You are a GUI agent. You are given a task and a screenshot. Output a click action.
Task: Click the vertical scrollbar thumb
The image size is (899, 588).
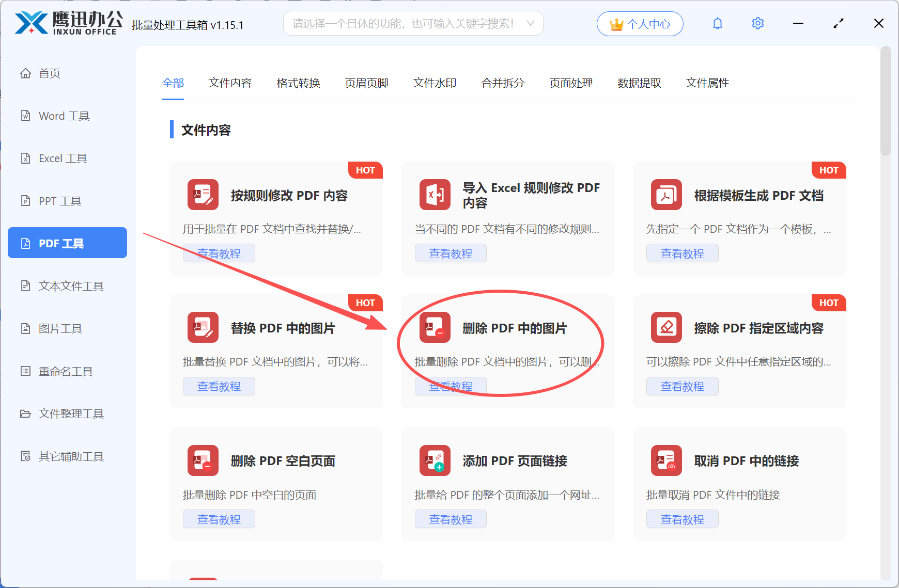(886, 101)
